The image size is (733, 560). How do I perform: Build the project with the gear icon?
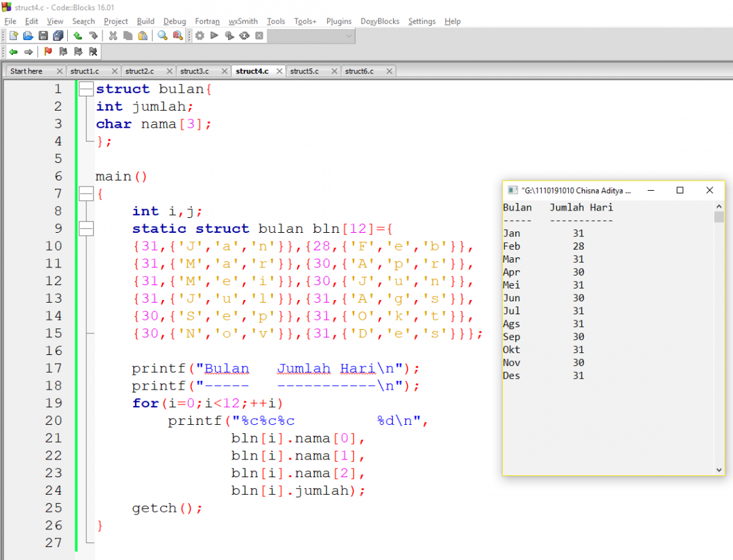coord(200,35)
